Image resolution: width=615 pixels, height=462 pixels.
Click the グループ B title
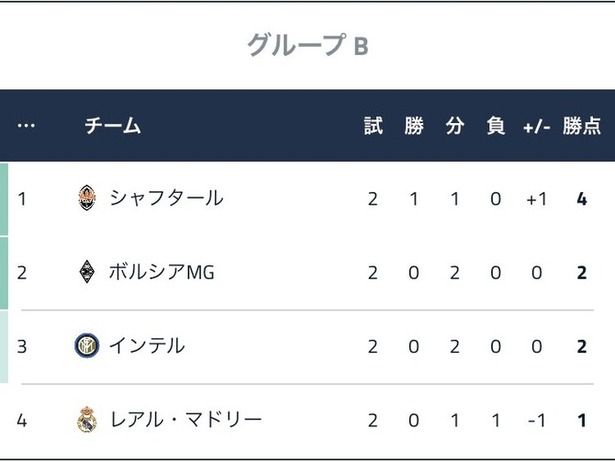pyautogui.click(x=308, y=45)
